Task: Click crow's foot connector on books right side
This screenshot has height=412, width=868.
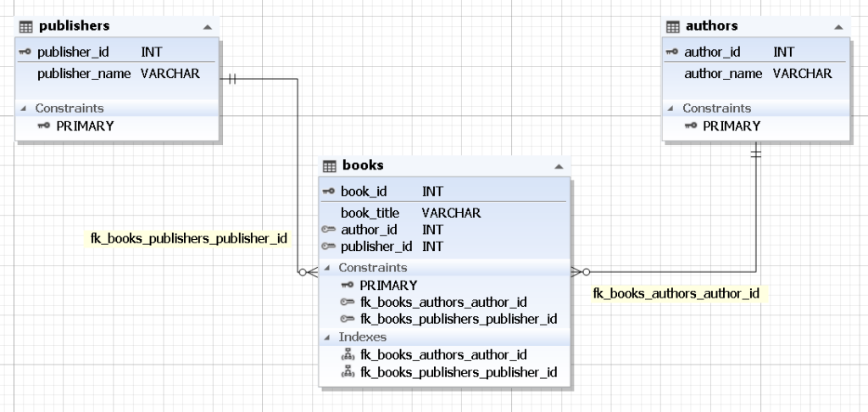Action: click(x=581, y=272)
